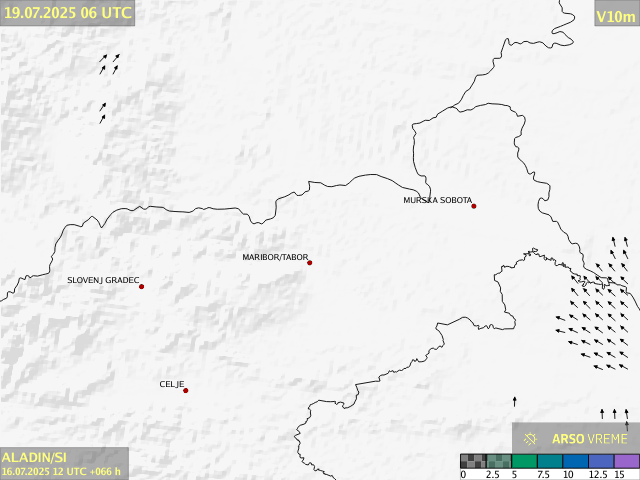Screen dimensions: 640x480
Task: Pick the gray-green 2.5–5 legend swatch
Action: [x=499, y=461]
